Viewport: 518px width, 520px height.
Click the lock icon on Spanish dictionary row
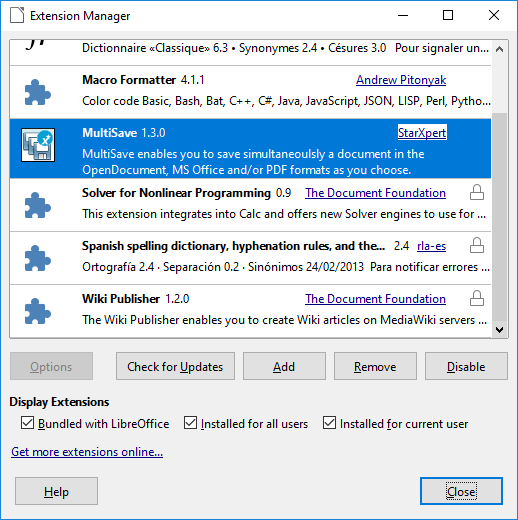[477, 245]
